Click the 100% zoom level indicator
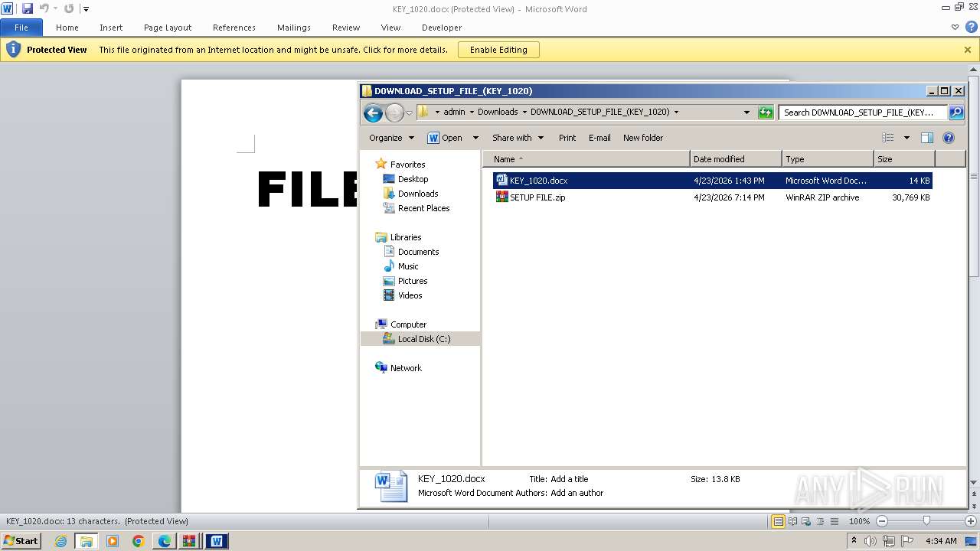Screen dimensions: 980x551 click(x=860, y=521)
